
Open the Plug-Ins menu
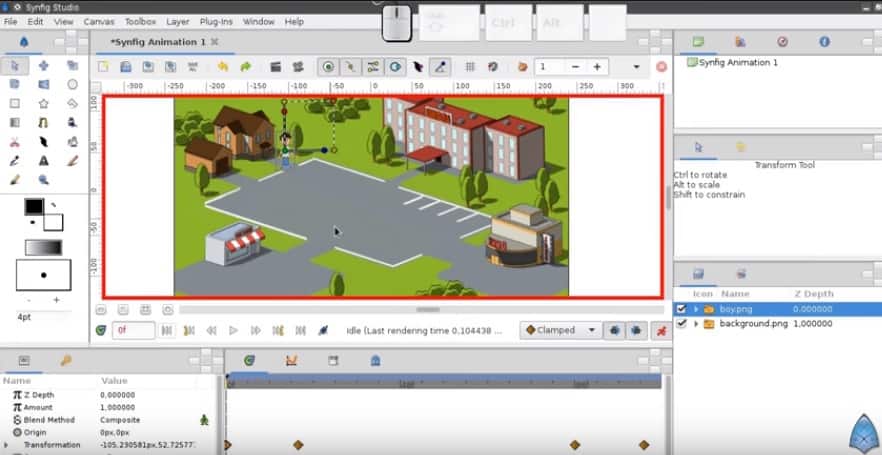(216, 21)
